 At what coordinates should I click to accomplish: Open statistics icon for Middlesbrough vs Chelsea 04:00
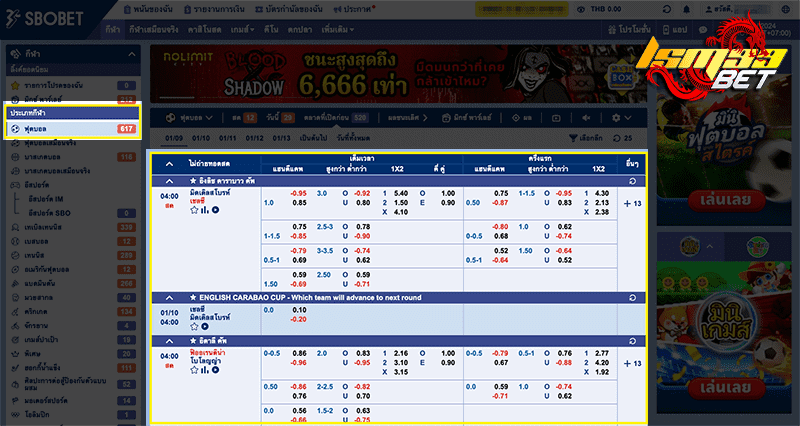click(x=205, y=210)
